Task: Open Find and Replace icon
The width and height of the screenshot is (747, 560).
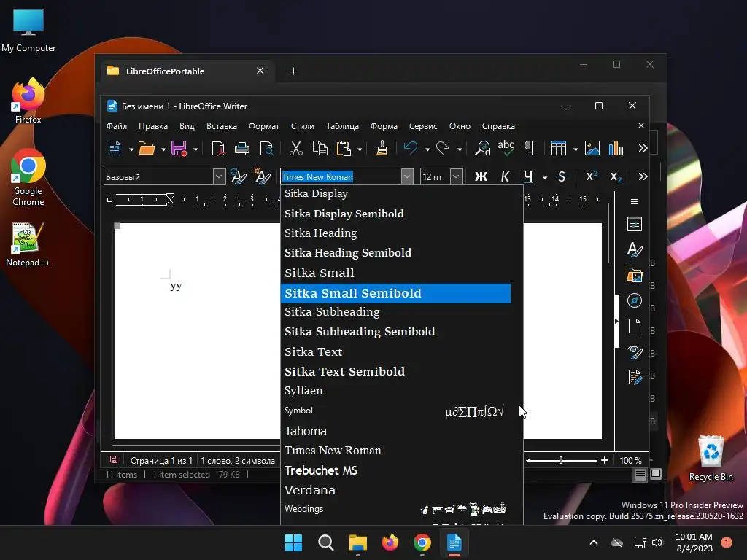Action: point(482,149)
